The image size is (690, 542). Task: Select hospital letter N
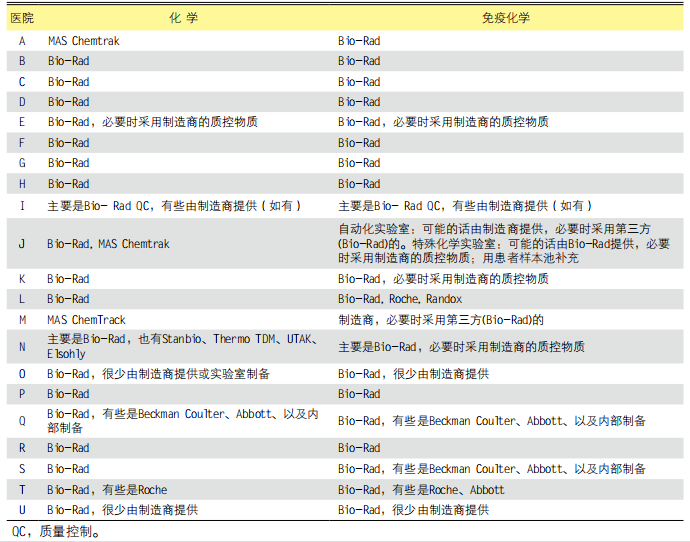(x=22, y=347)
